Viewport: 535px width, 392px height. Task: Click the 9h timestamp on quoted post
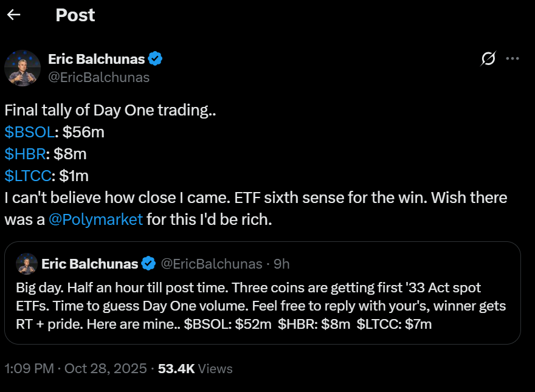pos(281,264)
